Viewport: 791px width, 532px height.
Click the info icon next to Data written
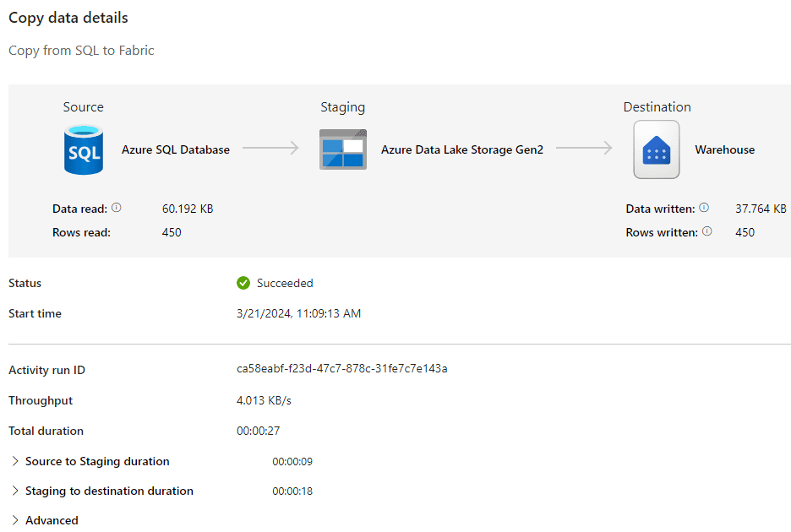click(x=704, y=208)
